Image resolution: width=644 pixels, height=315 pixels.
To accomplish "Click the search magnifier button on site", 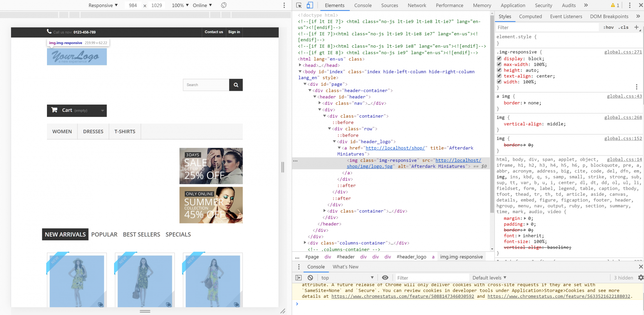I will tap(236, 85).
